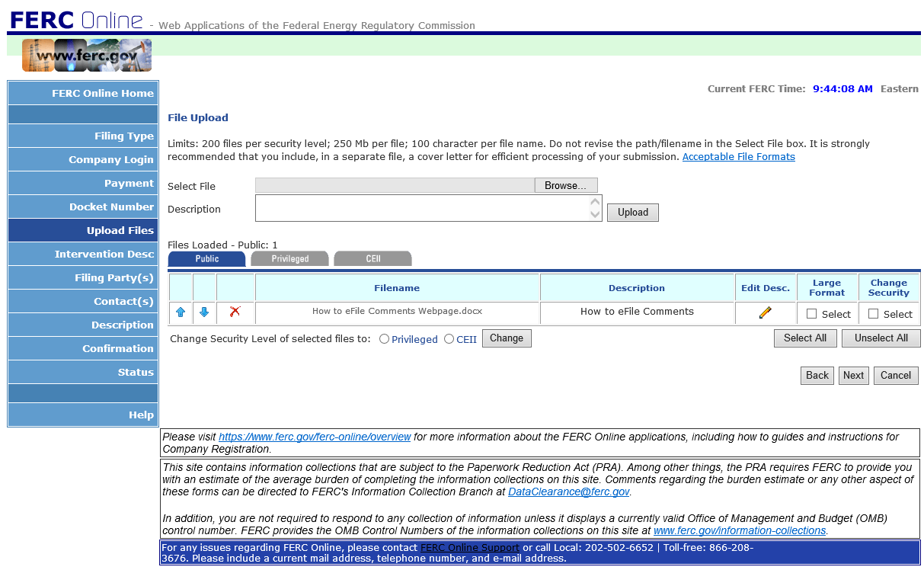Switch to the CEII files tab
Screen dimensions: 924x570
[x=372, y=259]
